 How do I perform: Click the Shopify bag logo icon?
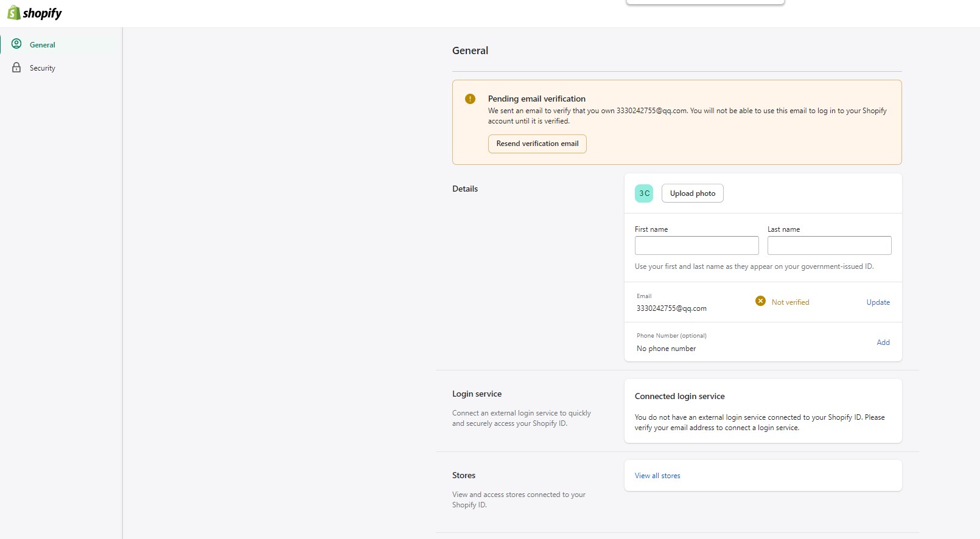(13, 13)
